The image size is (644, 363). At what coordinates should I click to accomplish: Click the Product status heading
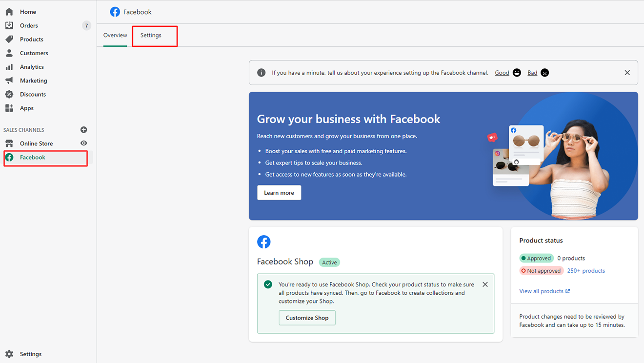(x=541, y=241)
